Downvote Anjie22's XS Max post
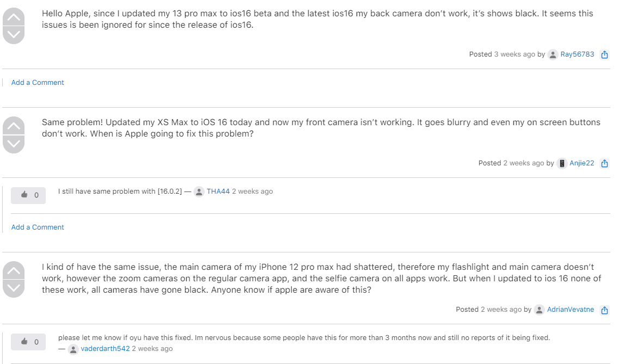The height and width of the screenshot is (364, 619). pyautogui.click(x=14, y=144)
